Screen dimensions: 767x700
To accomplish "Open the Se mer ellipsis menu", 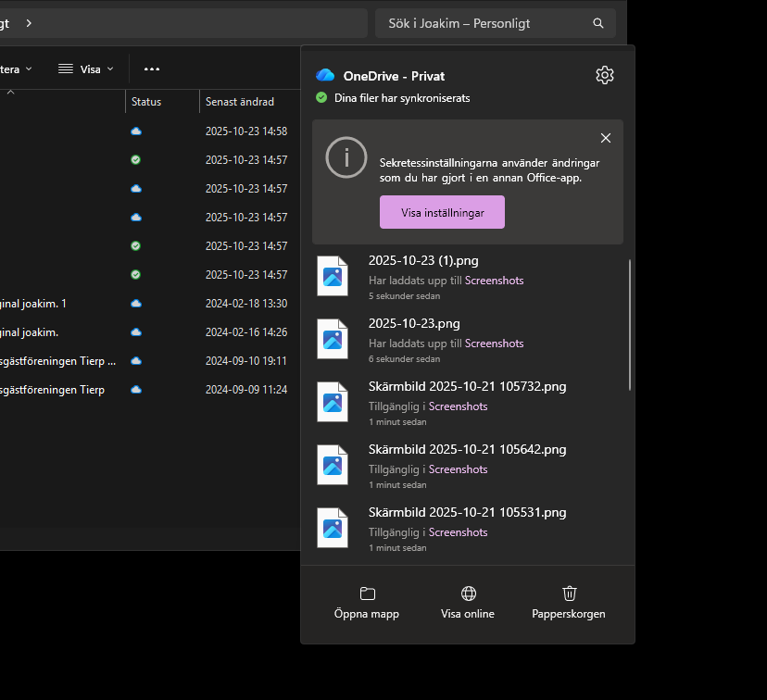I will [152, 68].
